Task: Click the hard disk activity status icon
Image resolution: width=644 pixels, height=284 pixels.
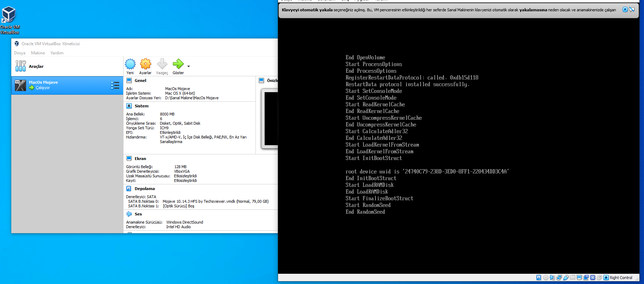Action: point(538,278)
